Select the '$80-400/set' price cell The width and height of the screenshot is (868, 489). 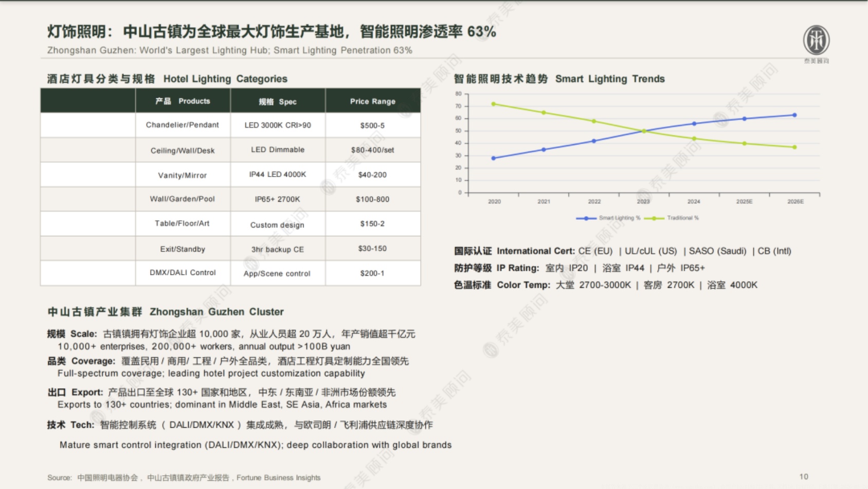click(372, 150)
